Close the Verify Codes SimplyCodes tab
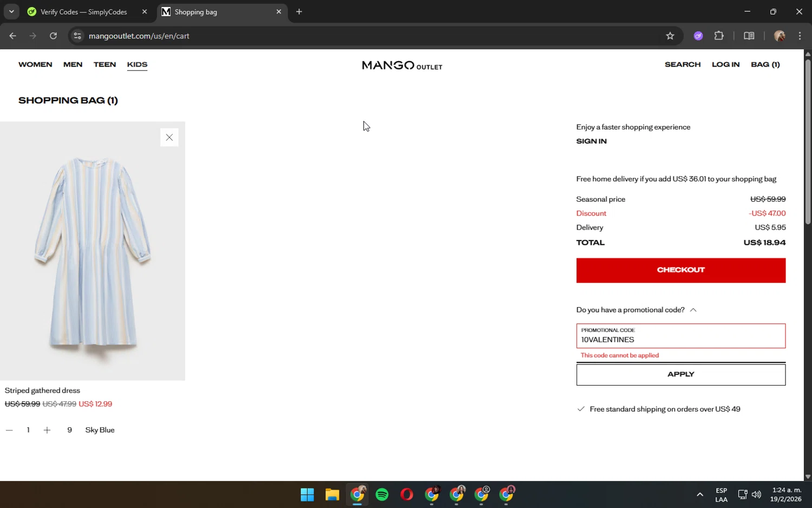Viewport: 812px width, 508px height. pyautogui.click(x=145, y=11)
